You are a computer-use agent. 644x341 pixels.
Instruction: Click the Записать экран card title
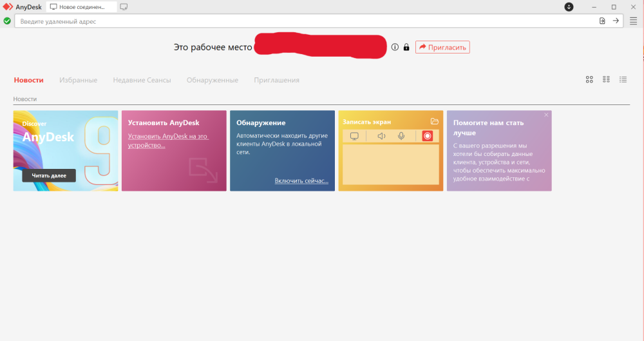367,122
